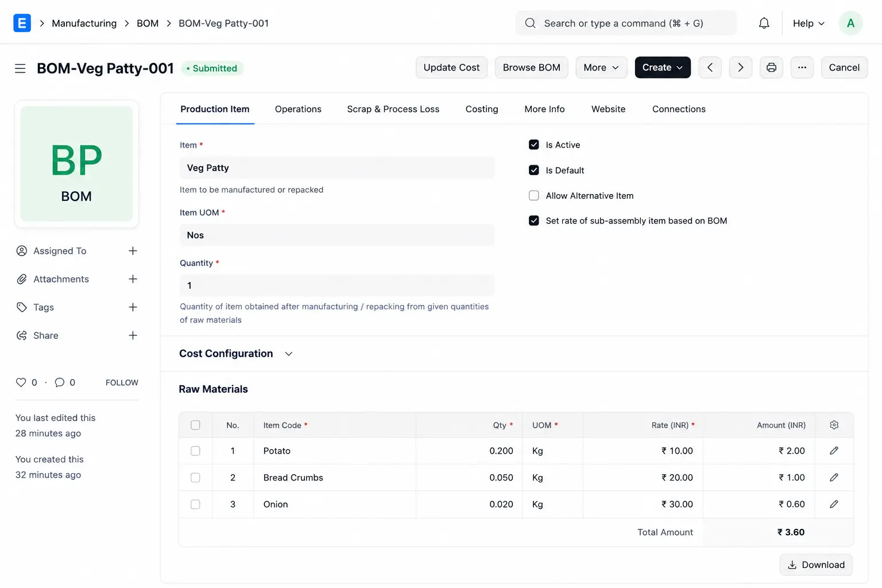Toggle the Is Default checkbox
Viewport: 882px width, 588px height.
534,170
